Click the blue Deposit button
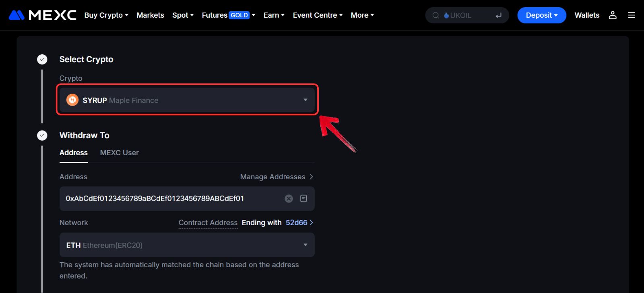 (541, 15)
